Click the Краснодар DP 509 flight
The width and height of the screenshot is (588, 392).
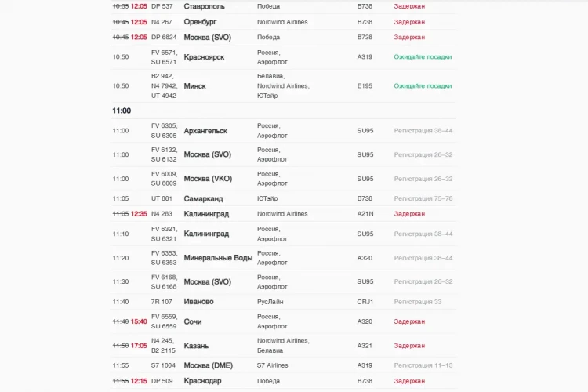(x=283, y=381)
